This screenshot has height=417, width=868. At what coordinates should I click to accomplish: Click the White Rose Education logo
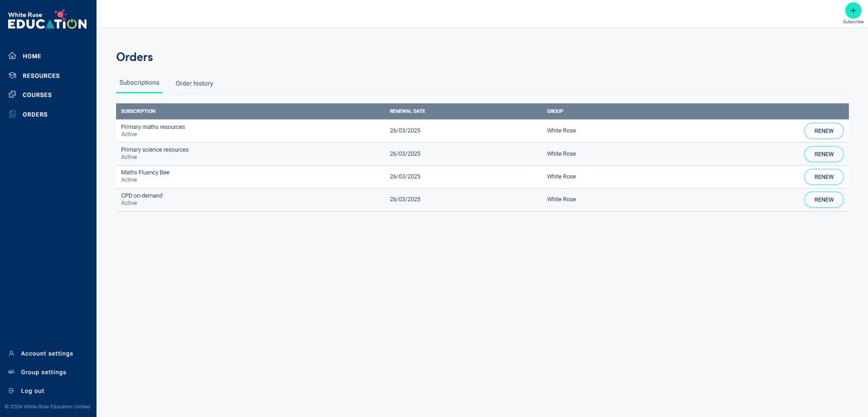coord(47,19)
